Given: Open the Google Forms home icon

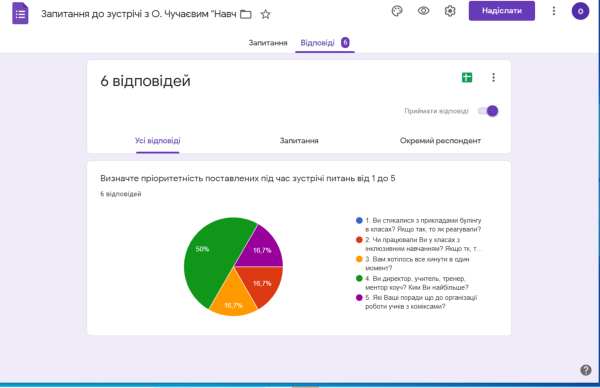Looking at the screenshot, I should (x=20, y=14).
